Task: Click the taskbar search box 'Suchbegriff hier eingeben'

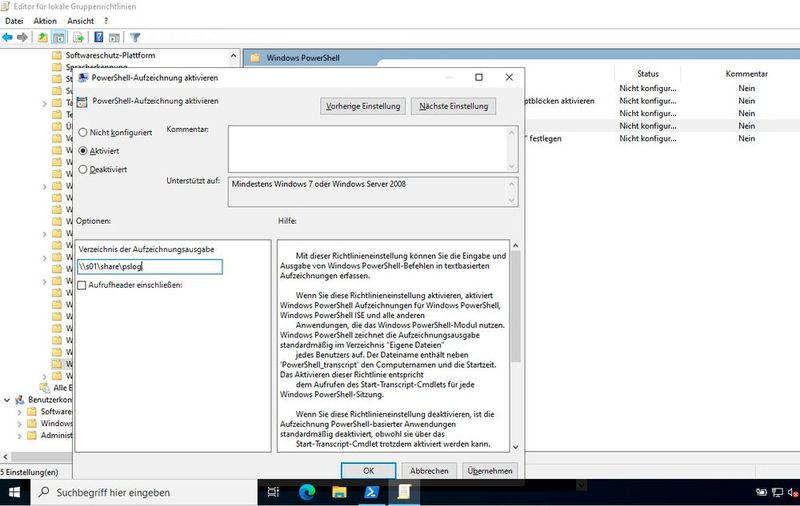Action: click(x=143, y=492)
